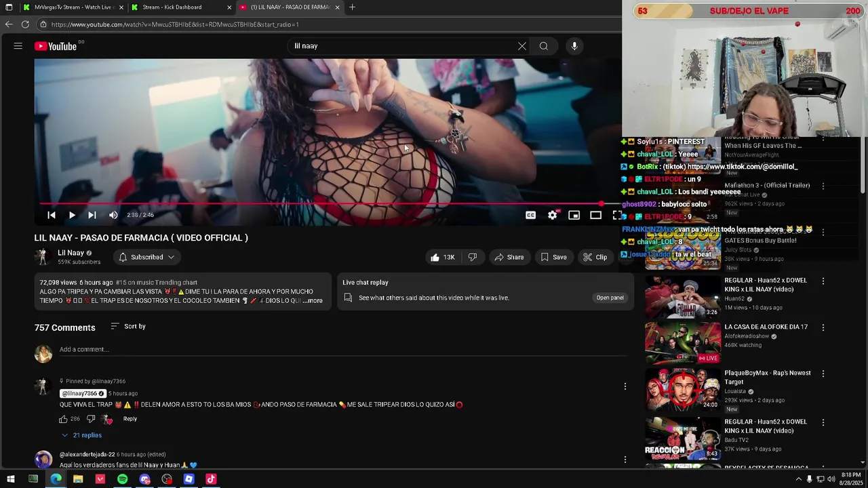The height and width of the screenshot is (488, 868).
Task: Open options for Badu TV2 REGULAR video
Action: point(823,422)
